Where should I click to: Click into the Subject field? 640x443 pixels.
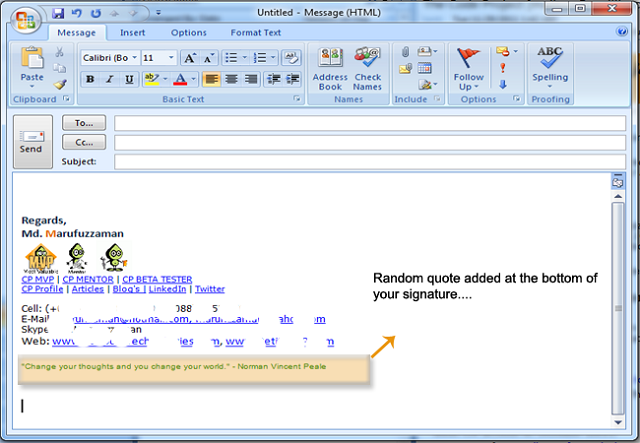pyautogui.click(x=370, y=161)
